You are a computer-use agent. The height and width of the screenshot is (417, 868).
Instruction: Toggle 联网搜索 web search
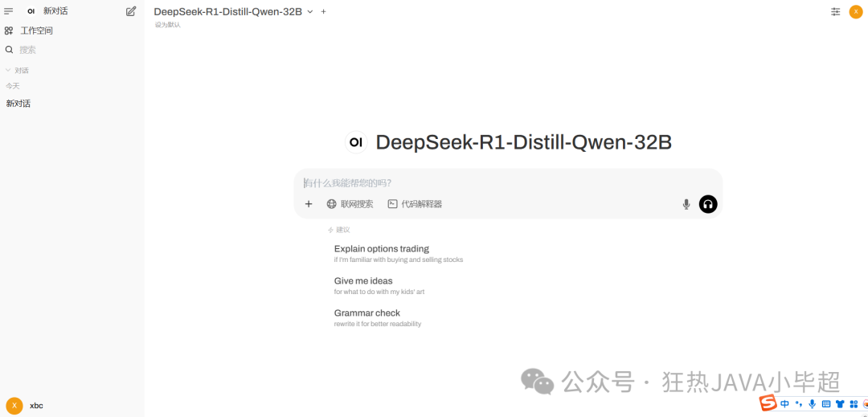(x=350, y=204)
